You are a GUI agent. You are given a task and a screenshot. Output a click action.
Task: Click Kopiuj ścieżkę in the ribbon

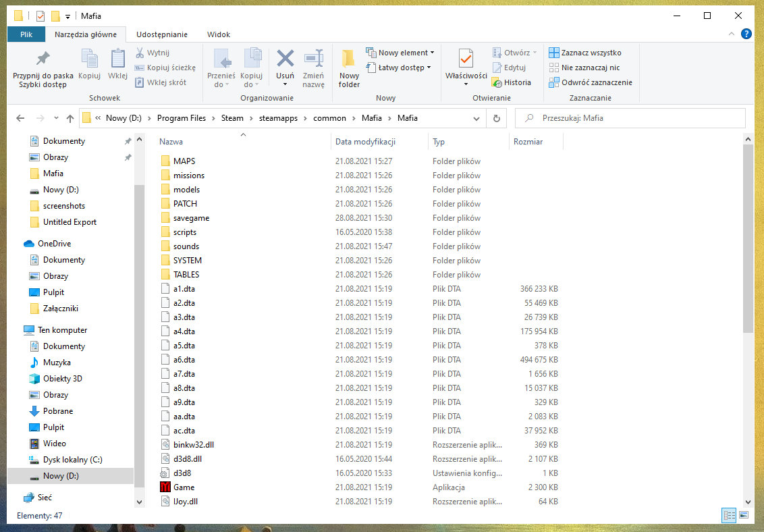165,68
